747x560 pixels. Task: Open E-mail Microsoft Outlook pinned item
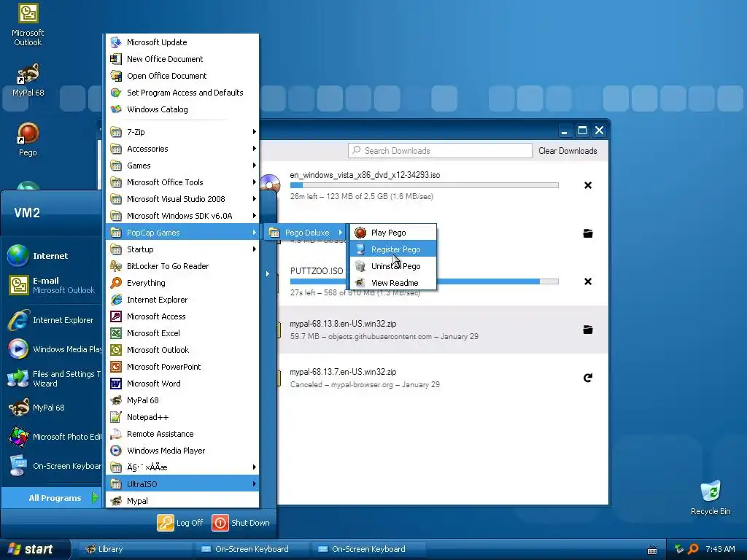click(52, 285)
